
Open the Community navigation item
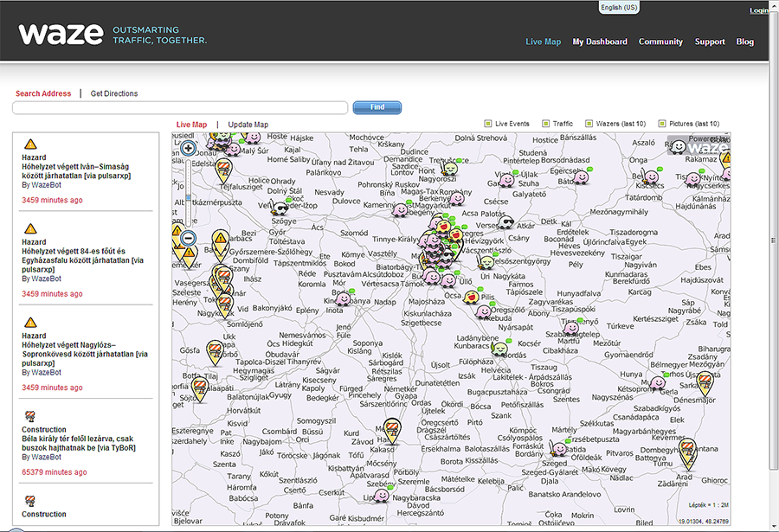(x=660, y=42)
